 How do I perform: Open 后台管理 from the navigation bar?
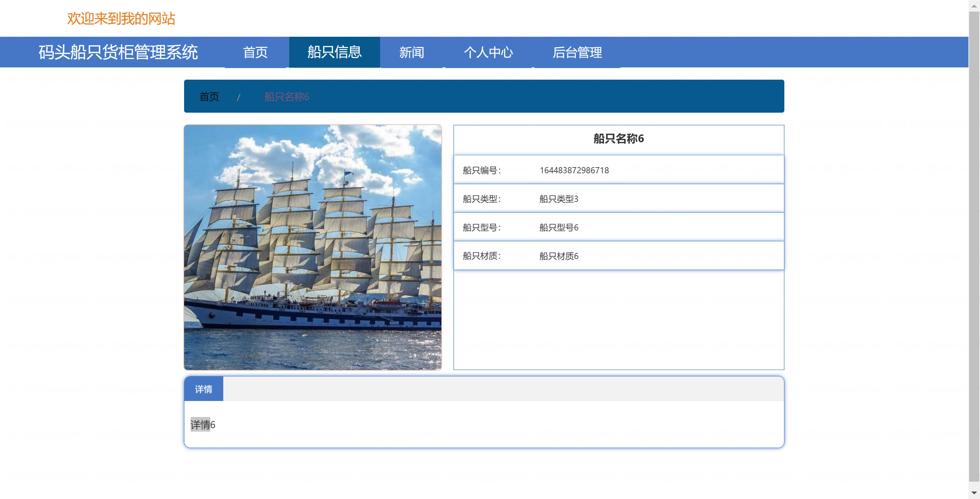[x=577, y=52]
